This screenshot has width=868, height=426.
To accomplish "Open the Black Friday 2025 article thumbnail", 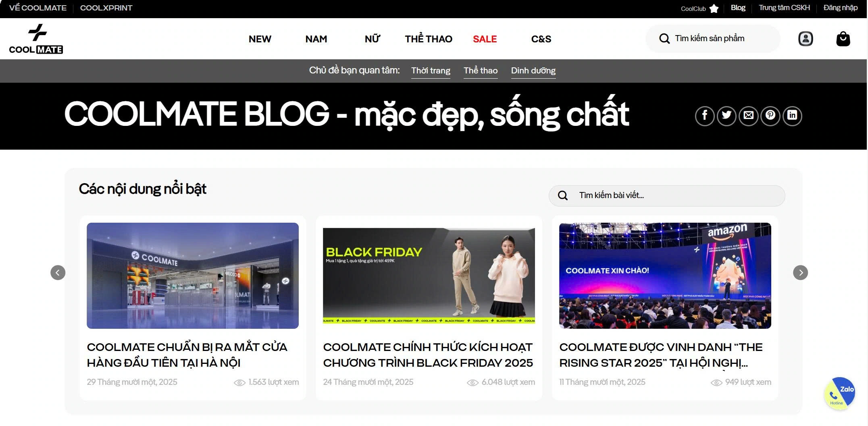I will (429, 276).
